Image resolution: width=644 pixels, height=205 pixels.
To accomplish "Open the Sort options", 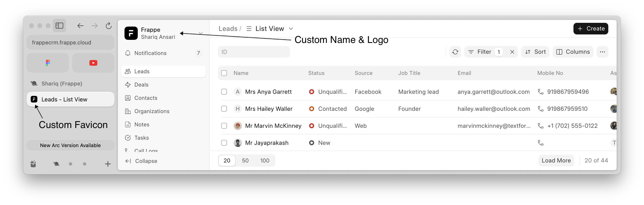I will click(x=535, y=52).
